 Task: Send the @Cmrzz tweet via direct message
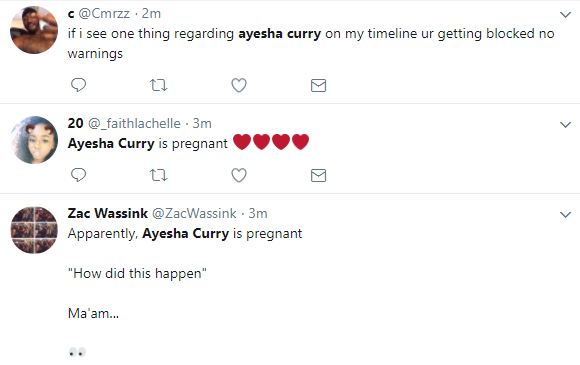click(x=318, y=85)
